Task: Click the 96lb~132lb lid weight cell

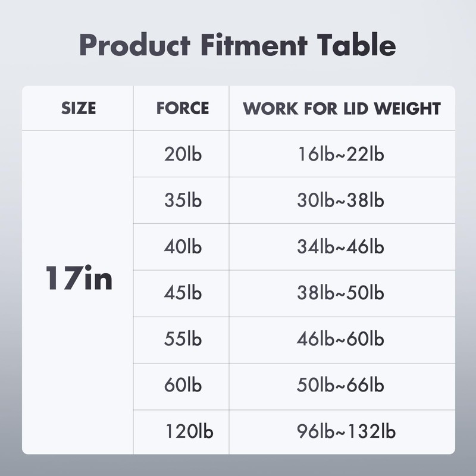Action: coord(345,432)
